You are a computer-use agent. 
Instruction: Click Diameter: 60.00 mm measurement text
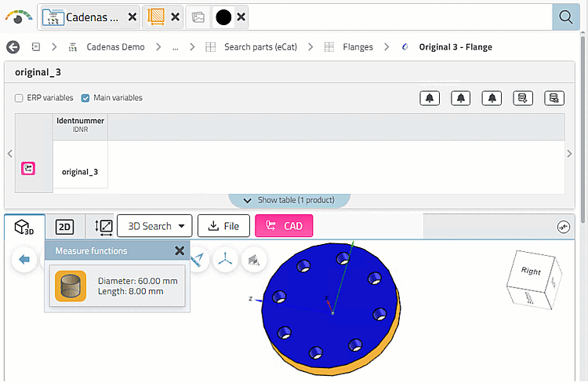(x=138, y=281)
